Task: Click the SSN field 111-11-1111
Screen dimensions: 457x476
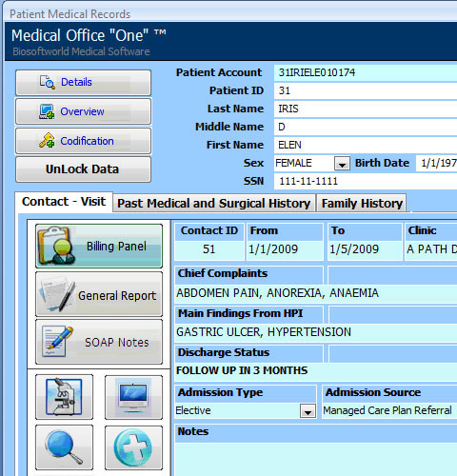Action: point(366,181)
